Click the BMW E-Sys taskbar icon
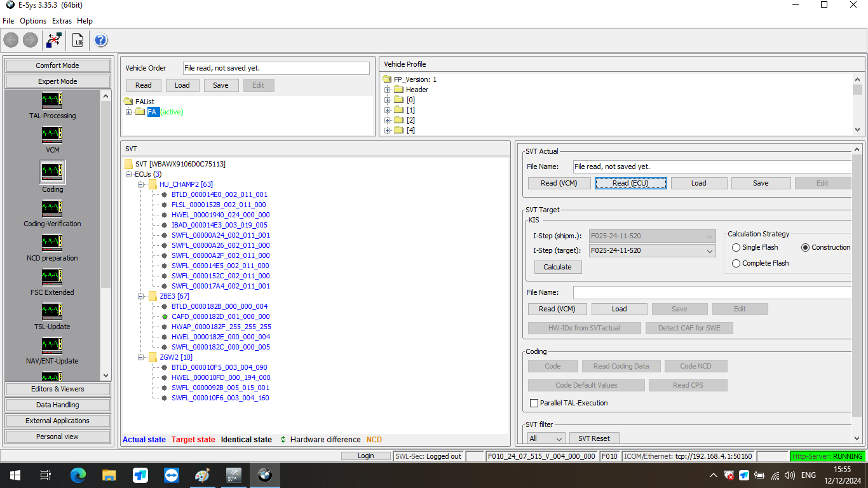Screen dimensions: 868x488 click(x=265, y=475)
